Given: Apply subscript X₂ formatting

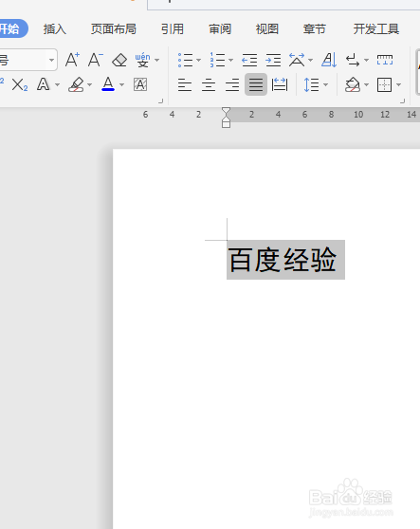Looking at the screenshot, I should pyautogui.click(x=20, y=84).
